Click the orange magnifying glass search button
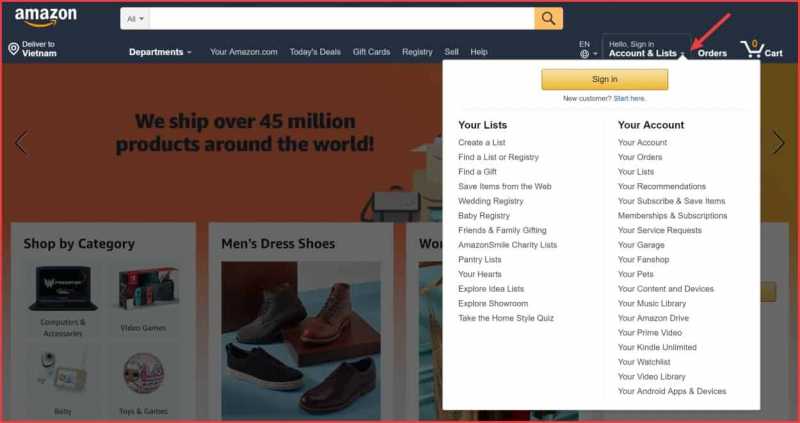This screenshot has width=800, height=423. click(x=548, y=19)
